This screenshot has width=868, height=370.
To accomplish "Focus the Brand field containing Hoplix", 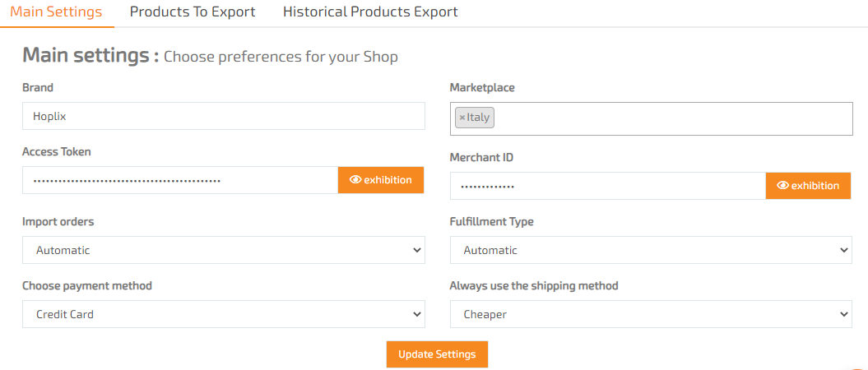I will [x=224, y=116].
